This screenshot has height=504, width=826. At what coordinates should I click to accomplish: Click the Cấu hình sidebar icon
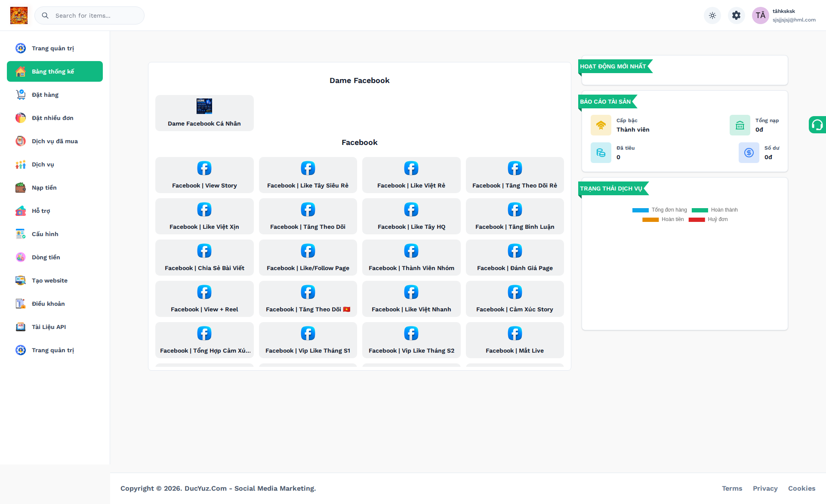(x=21, y=234)
